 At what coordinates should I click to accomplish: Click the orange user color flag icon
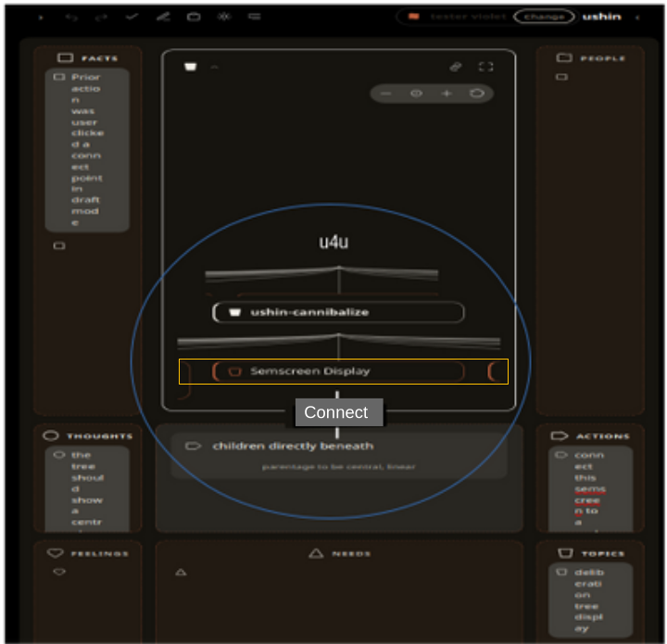(413, 17)
